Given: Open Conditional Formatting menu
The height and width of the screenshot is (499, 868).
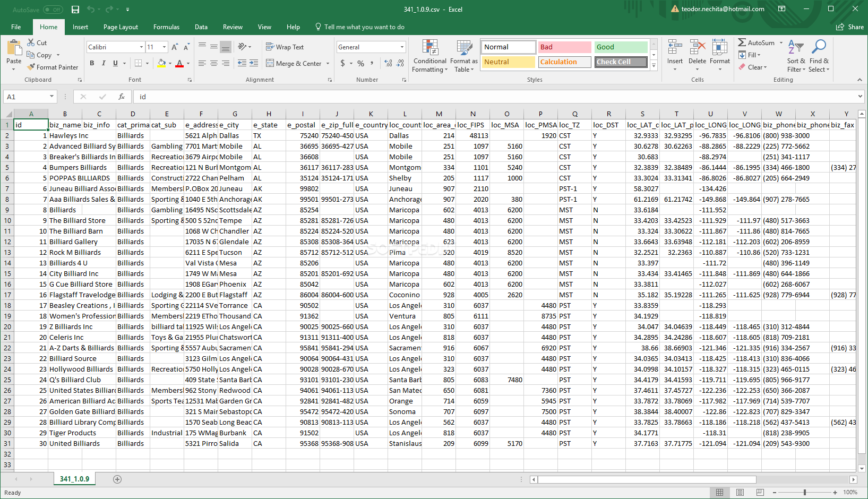Looking at the screenshot, I should click(x=430, y=56).
